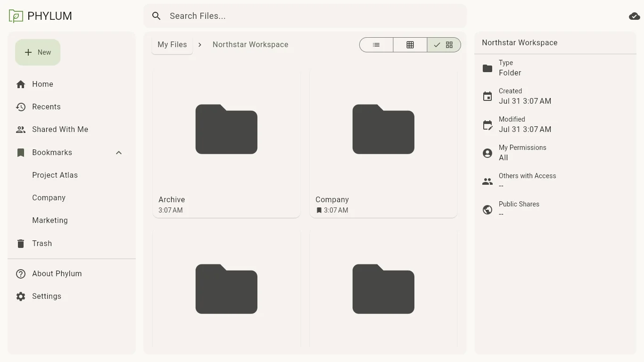
Task: Click the bookmark marker on Company card
Action: coord(319,210)
